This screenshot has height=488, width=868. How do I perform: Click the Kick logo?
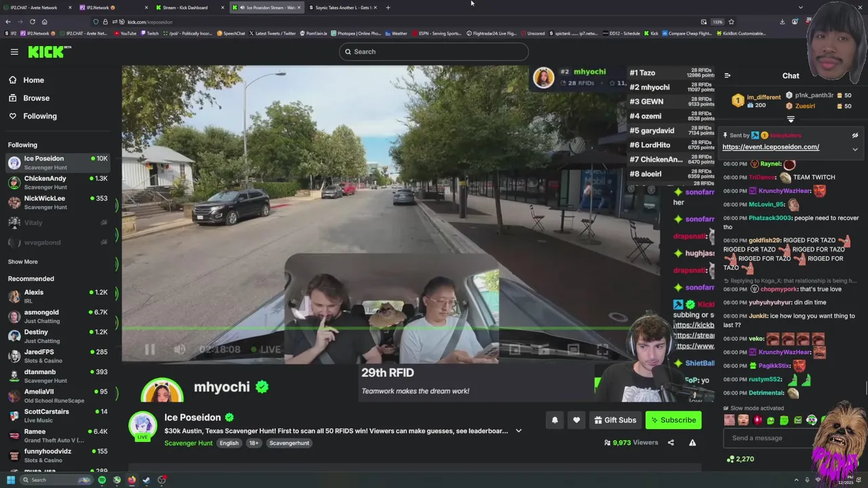(x=49, y=52)
